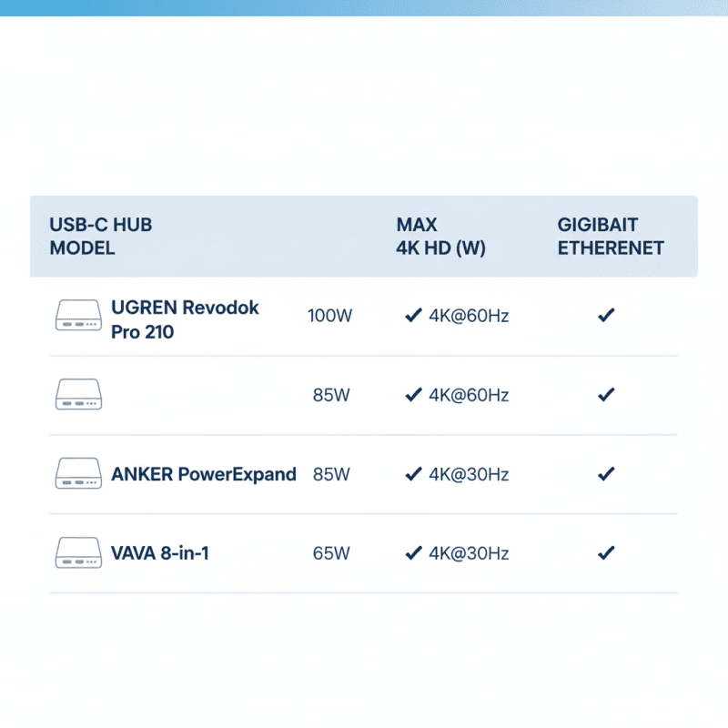The height and width of the screenshot is (728, 728).
Task: Click the second row 4K@60Hz checkmark
Action: pos(413,395)
